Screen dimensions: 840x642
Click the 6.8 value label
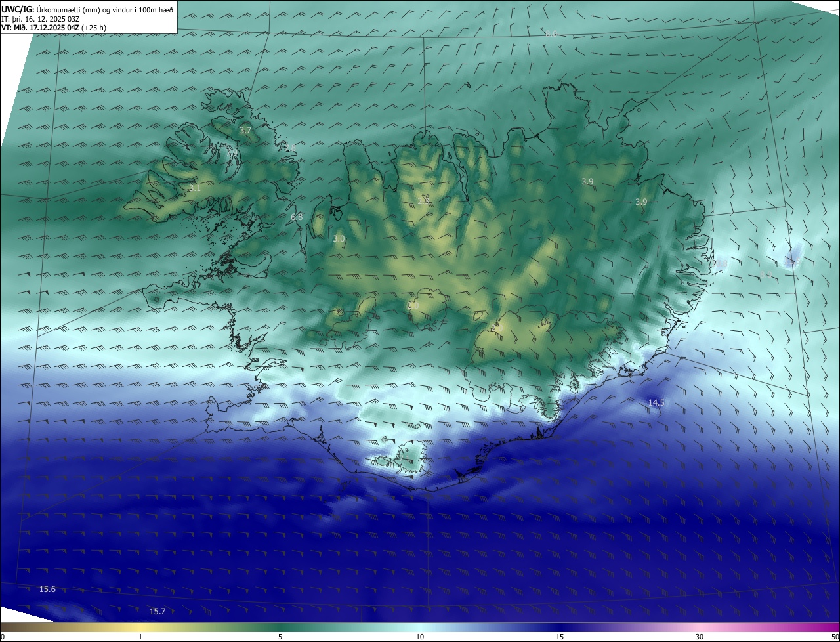click(x=297, y=217)
